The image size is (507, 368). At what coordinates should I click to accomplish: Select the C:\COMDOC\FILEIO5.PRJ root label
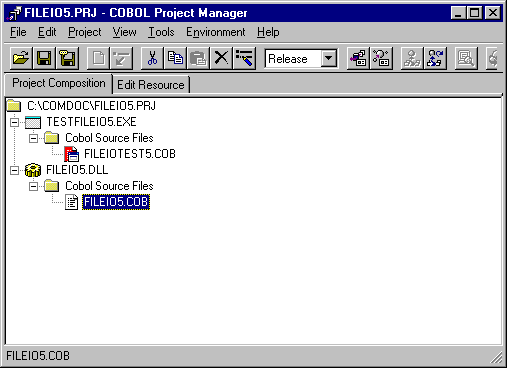[x=91, y=106]
